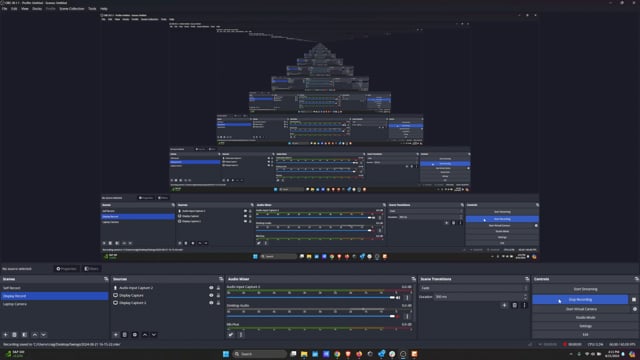Open Filters for selected source

click(x=91, y=269)
